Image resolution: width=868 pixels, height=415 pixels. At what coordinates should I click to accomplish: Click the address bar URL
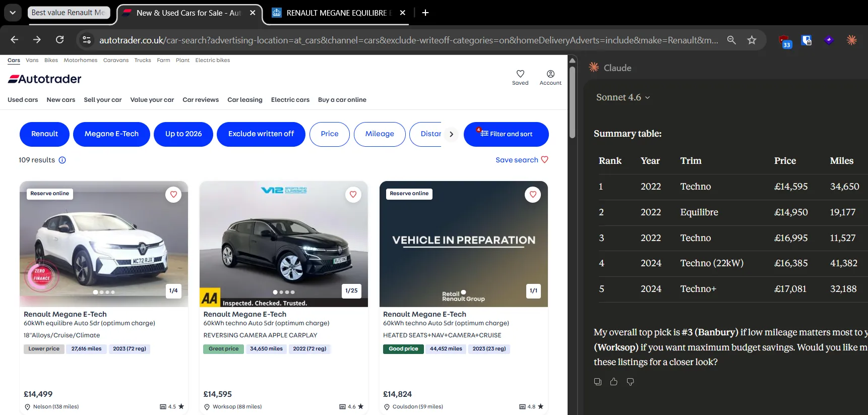pyautogui.click(x=408, y=40)
